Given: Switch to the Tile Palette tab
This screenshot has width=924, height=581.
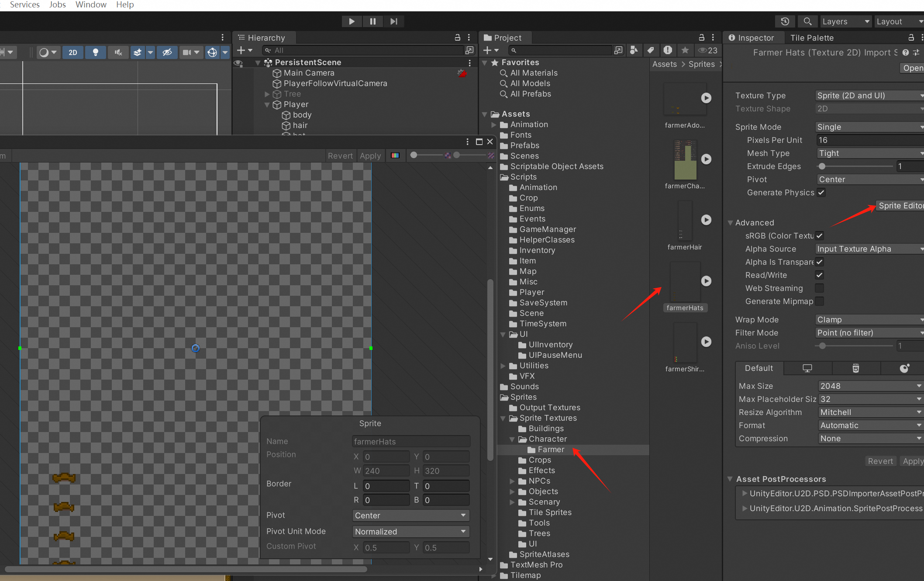Looking at the screenshot, I should (811, 38).
